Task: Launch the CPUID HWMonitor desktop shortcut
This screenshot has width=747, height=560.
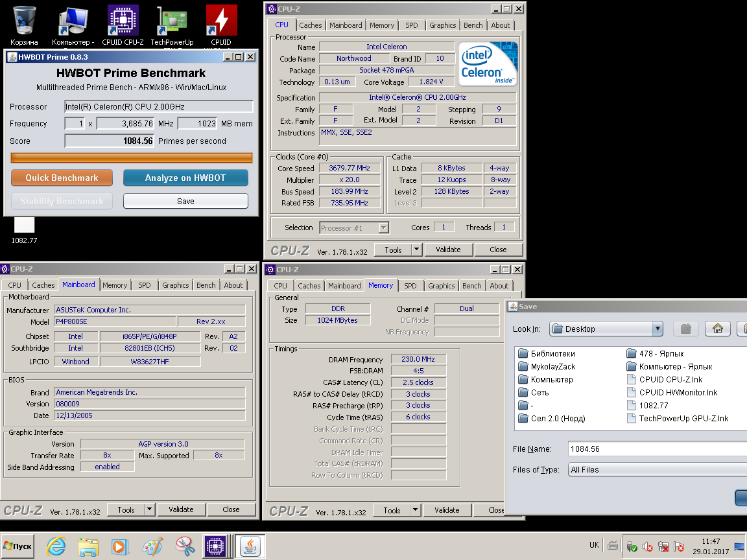Action: click(x=221, y=25)
